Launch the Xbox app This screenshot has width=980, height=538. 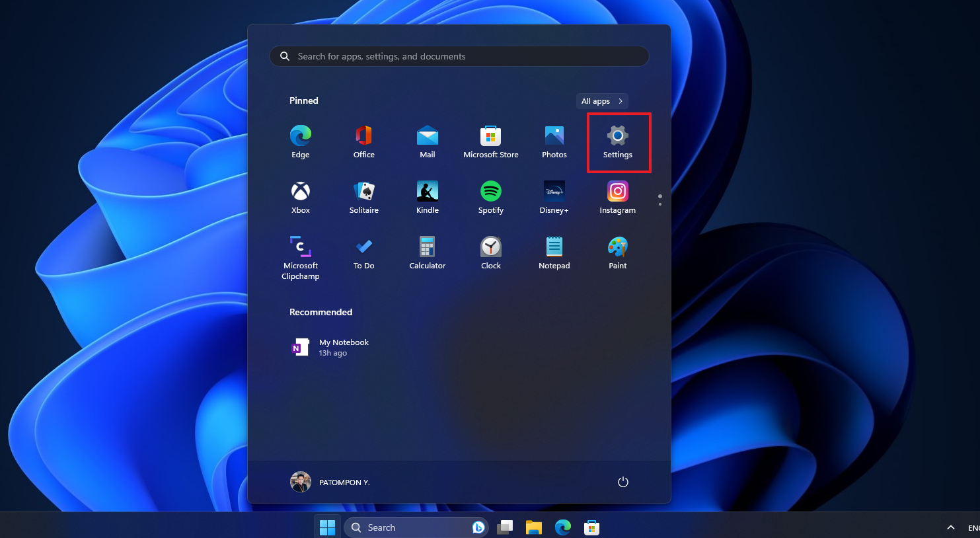(x=301, y=197)
